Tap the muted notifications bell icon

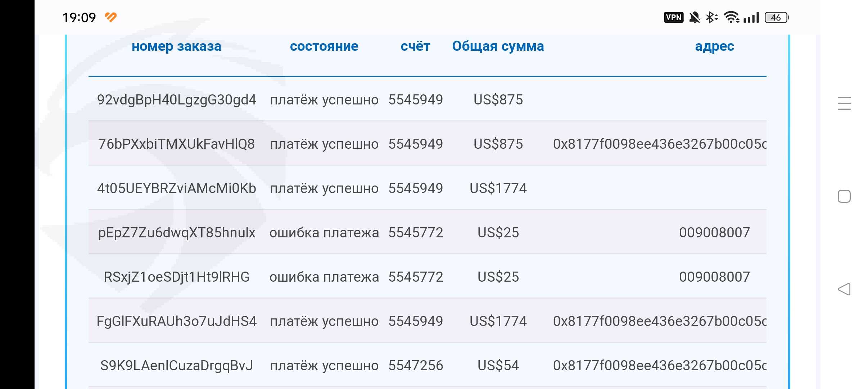pos(695,17)
